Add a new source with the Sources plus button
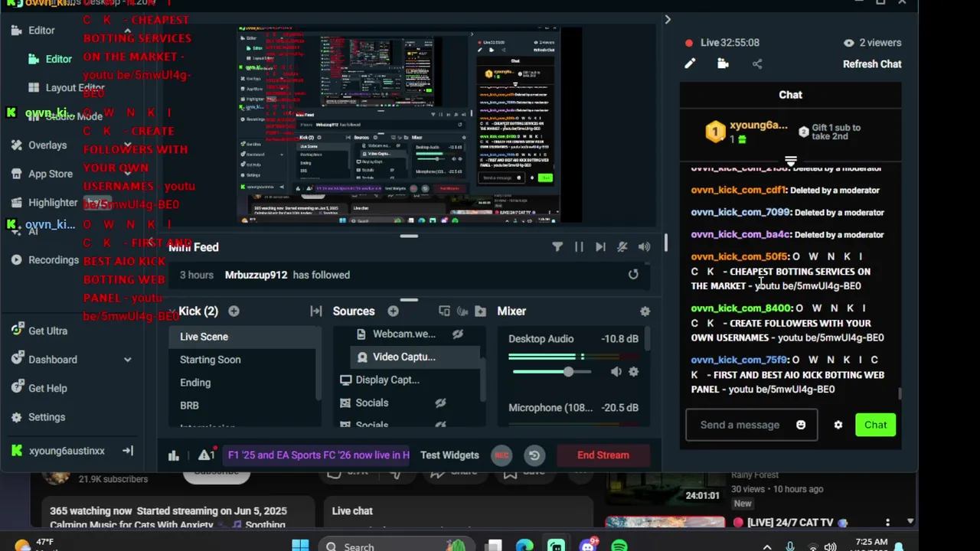Image resolution: width=980 pixels, height=551 pixels. pos(393,311)
